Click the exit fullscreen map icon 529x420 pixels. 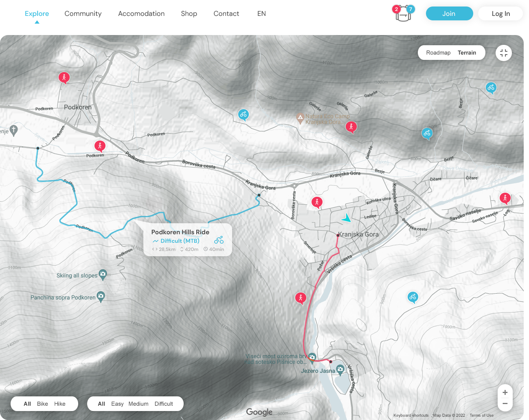pos(504,53)
